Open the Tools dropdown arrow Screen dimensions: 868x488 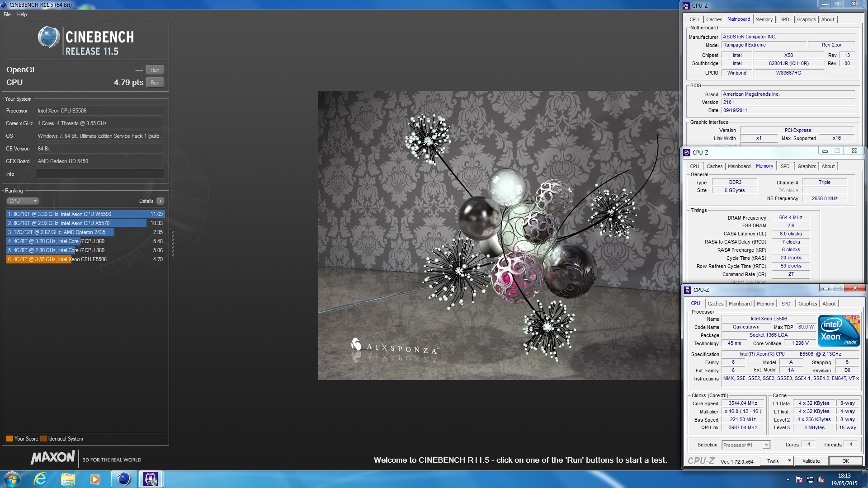[789, 461]
